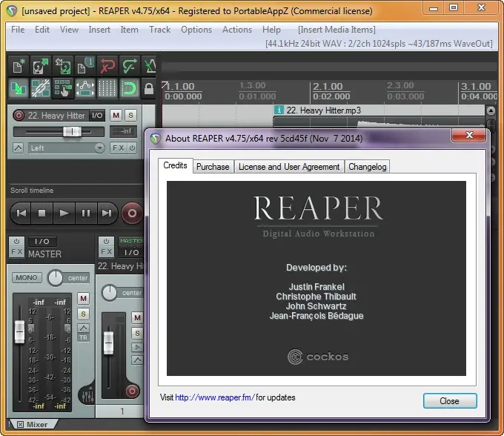Open the File menu
Screen dimensions: 504x436
(x=18, y=30)
